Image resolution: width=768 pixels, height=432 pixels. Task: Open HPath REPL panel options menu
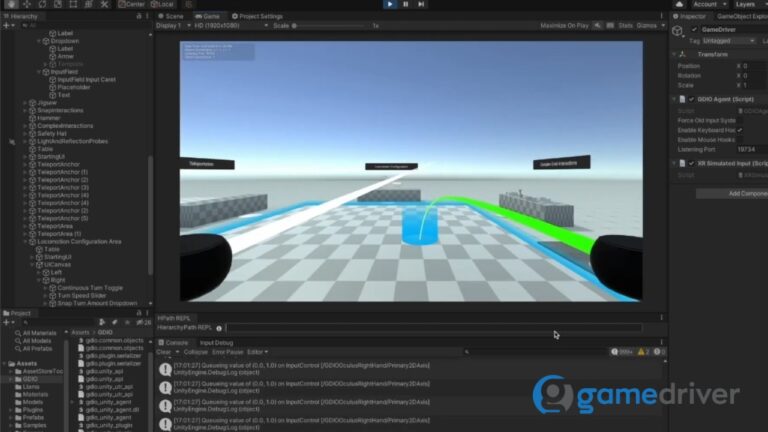tap(661, 318)
